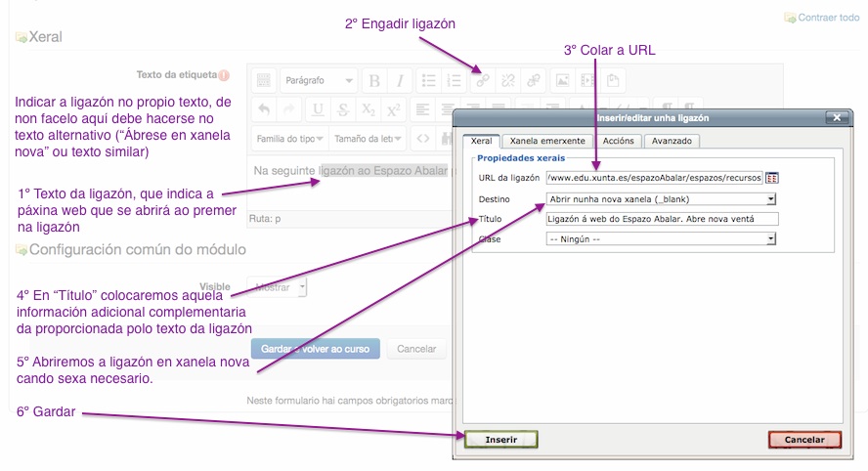Viewport: 868px width, 471px height.
Task: Click the insert link chain icon
Action: (x=483, y=81)
